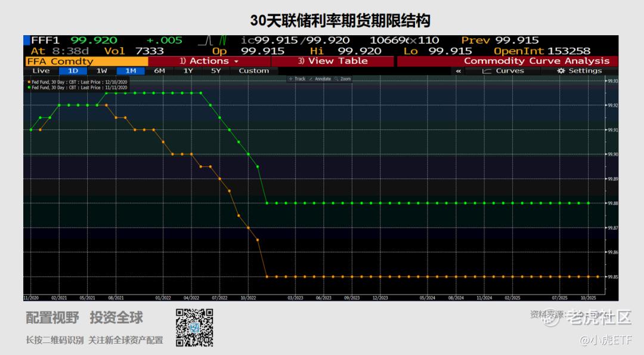Image resolution: width=644 pixels, height=355 pixels.
Task: Select the 1M range tab
Action: coord(131,70)
